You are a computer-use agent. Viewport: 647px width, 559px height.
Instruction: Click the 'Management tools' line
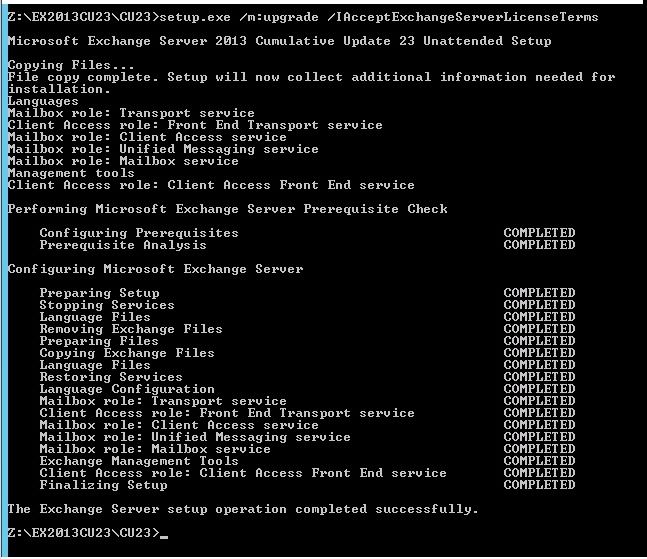coord(71,173)
